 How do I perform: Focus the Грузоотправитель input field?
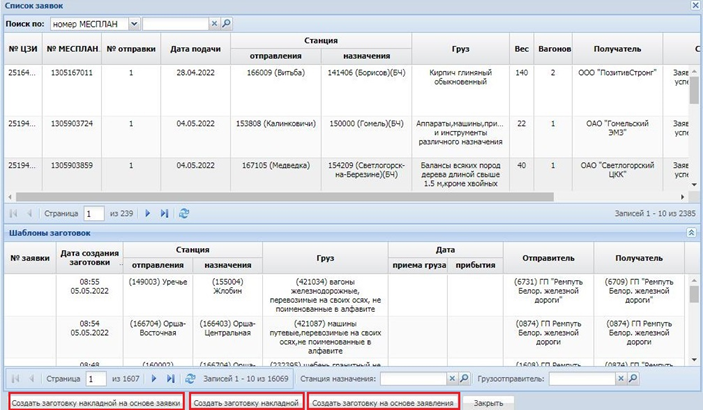(x=582, y=379)
